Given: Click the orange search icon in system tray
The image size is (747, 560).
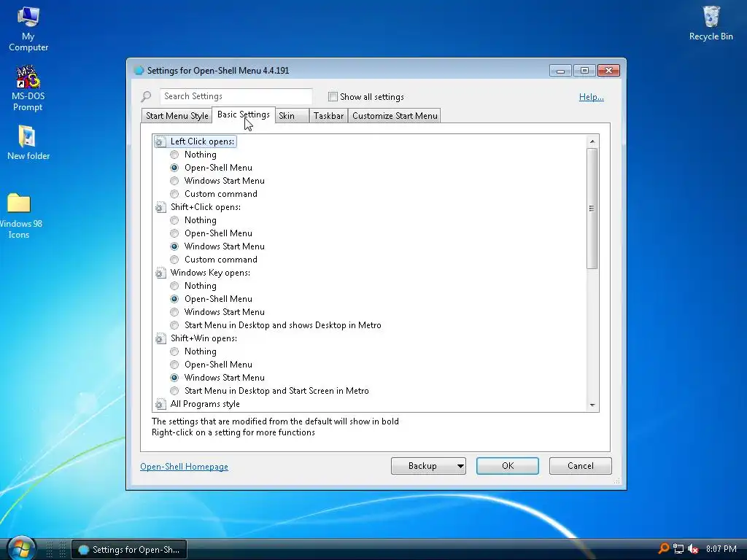Looking at the screenshot, I should coord(663,548).
